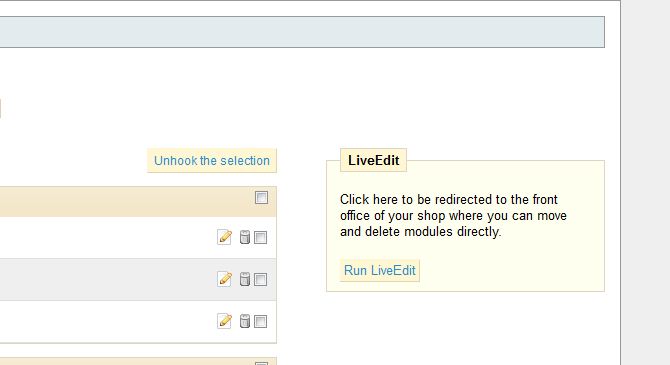
Task: Launch Run LiveEdit
Action: pyautogui.click(x=379, y=271)
